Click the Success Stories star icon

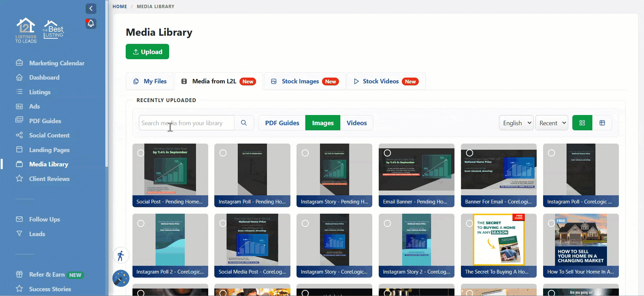tap(19, 289)
